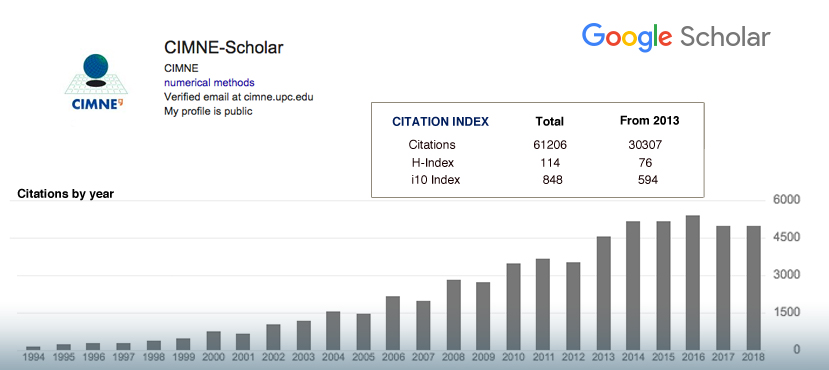Click the Google Scholar logo
829x370 pixels.
(x=676, y=38)
